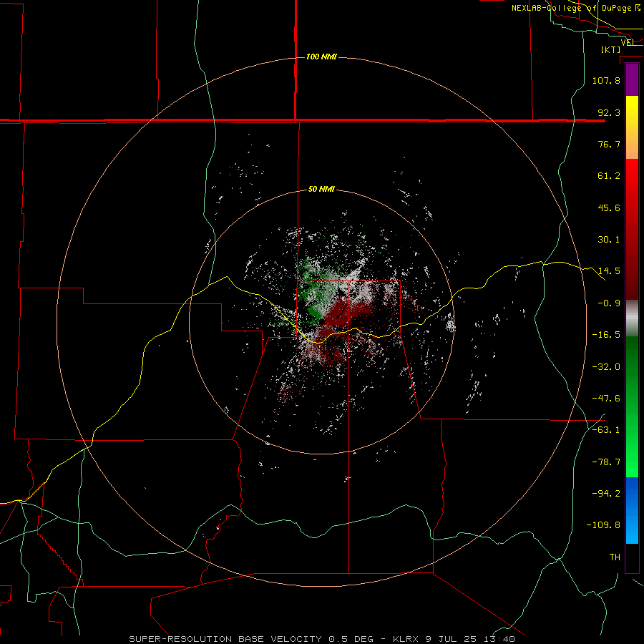
Task: Click the -109.8 legend value
Action: pyautogui.click(x=603, y=525)
